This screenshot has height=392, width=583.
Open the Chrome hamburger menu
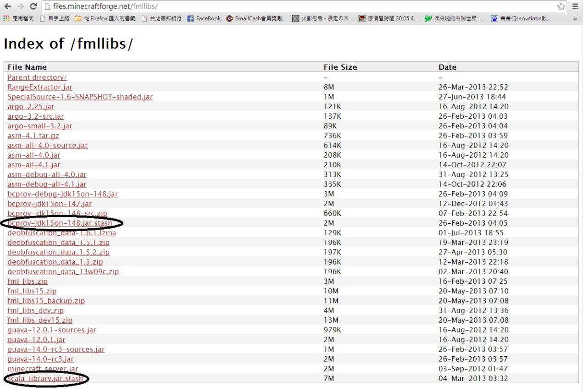pyautogui.click(x=575, y=6)
